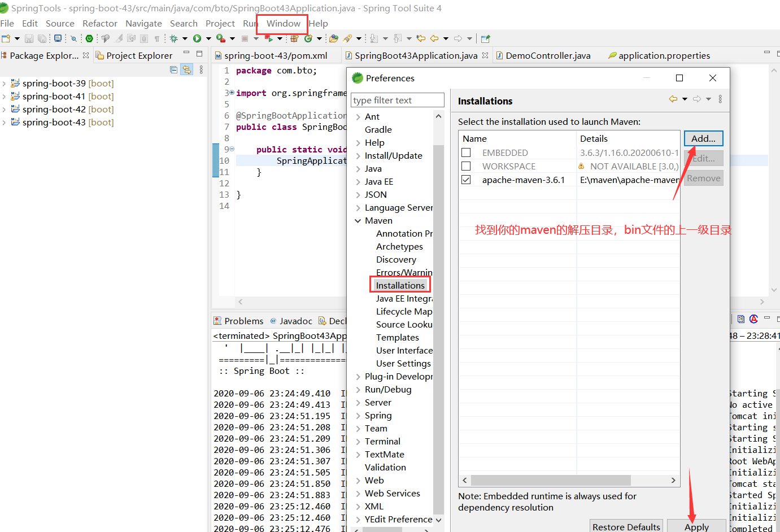This screenshot has height=532, width=780.
Task: Expand the spring-boot-41 project
Action: 4,97
